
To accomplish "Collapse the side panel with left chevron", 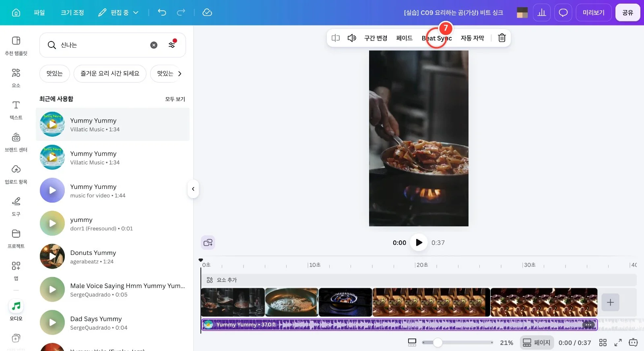I will tap(193, 189).
